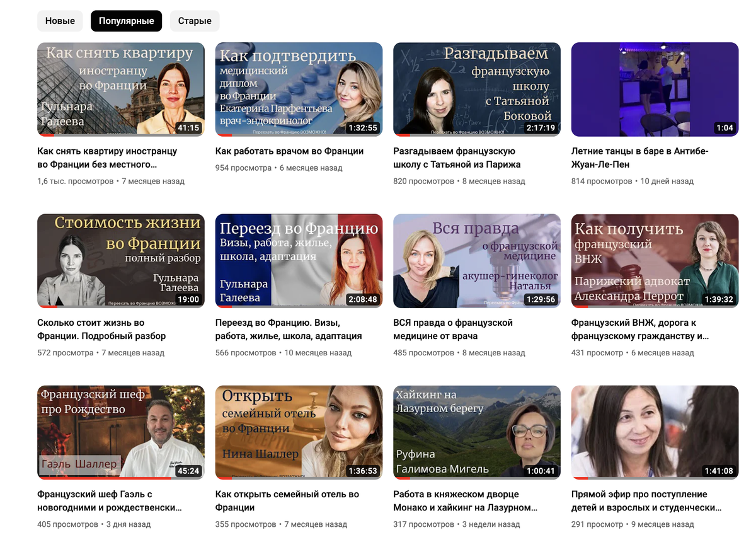Open 'Французский шеф про Рождество' thumbnail
The height and width of the screenshot is (535, 756).
pos(121,432)
